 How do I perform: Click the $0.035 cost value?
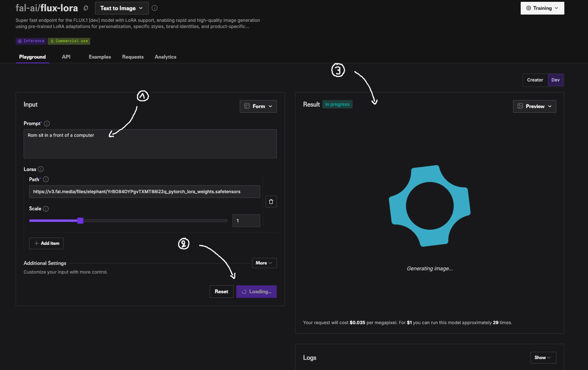[357, 323]
